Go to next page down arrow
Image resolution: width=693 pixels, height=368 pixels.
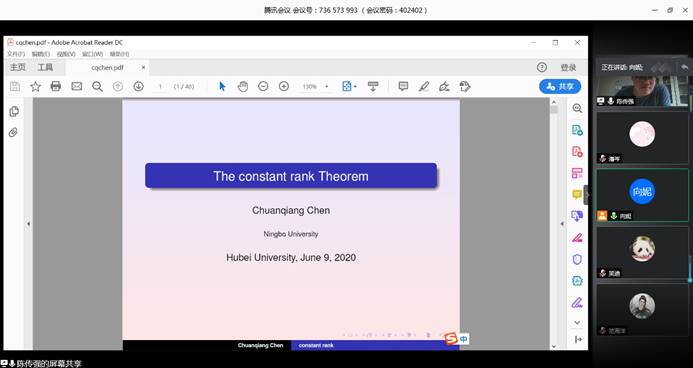click(x=138, y=86)
